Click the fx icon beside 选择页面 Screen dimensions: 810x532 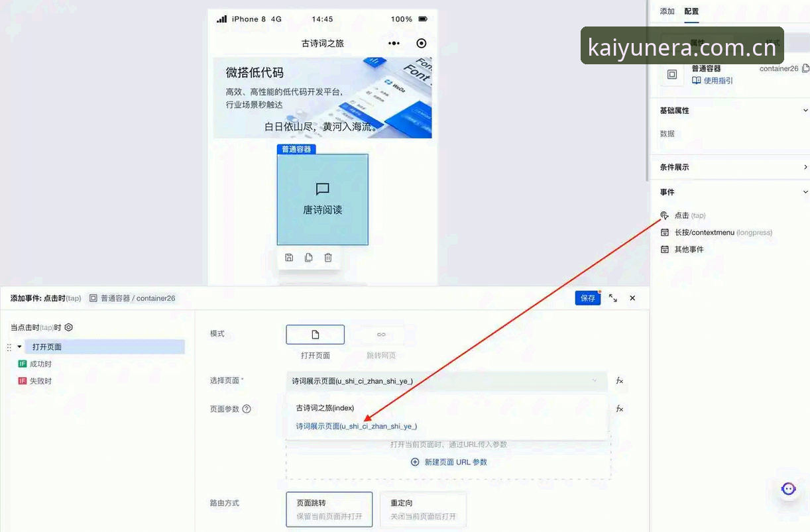[x=620, y=381]
